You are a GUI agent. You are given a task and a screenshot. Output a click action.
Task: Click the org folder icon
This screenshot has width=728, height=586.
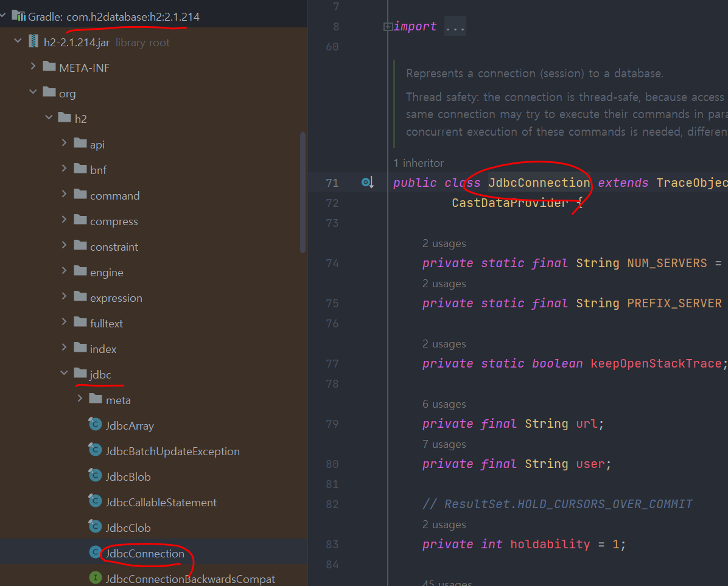click(x=49, y=92)
